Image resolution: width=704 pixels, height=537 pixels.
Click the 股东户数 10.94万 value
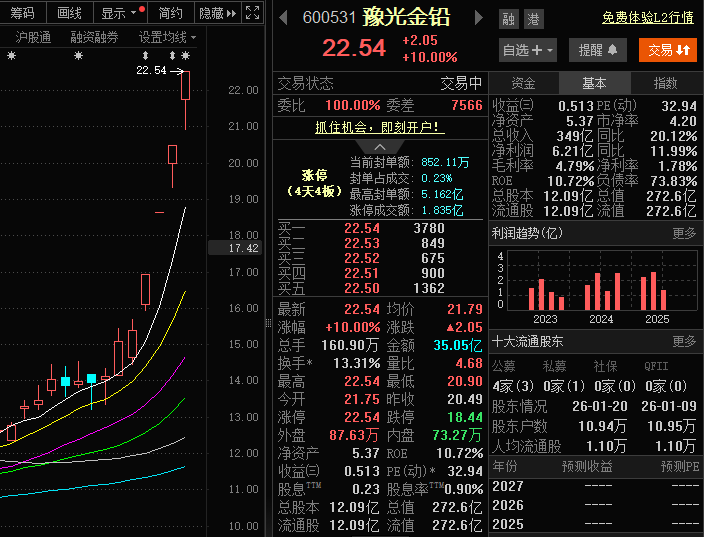(x=602, y=426)
